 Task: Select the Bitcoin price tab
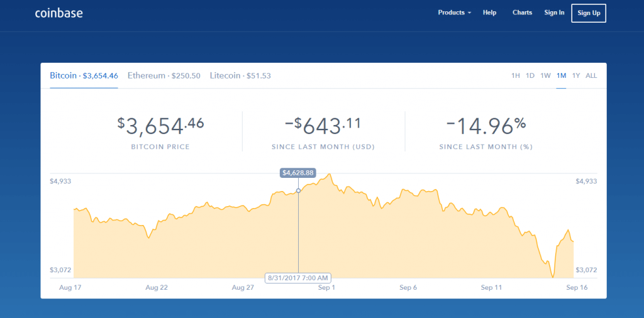point(84,75)
